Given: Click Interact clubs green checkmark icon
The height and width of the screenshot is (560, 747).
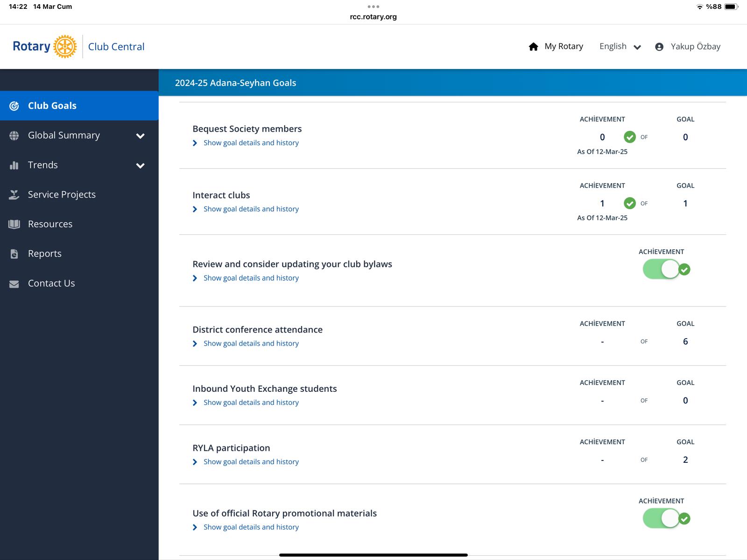Looking at the screenshot, I should tap(630, 203).
